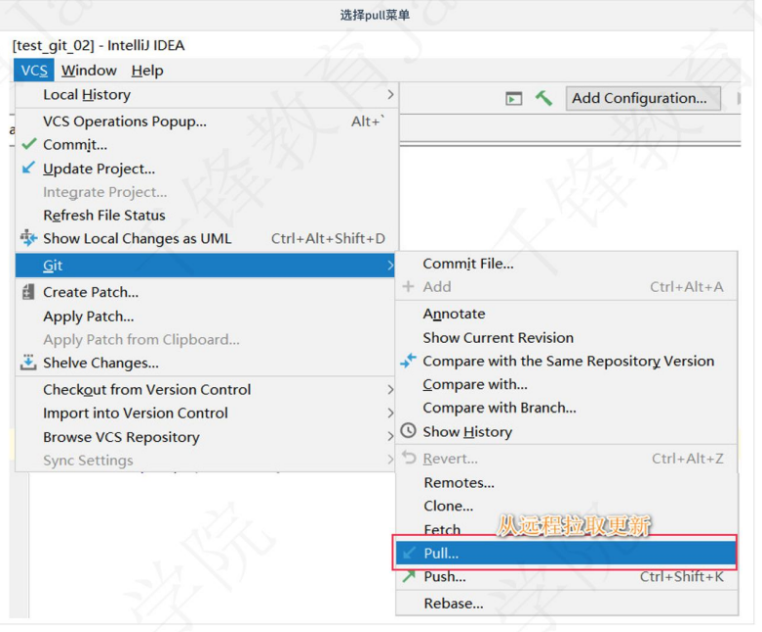This screenshot has height=632, width=762.
Task: Click the Create Patch icon
Action: coord(28,292)
